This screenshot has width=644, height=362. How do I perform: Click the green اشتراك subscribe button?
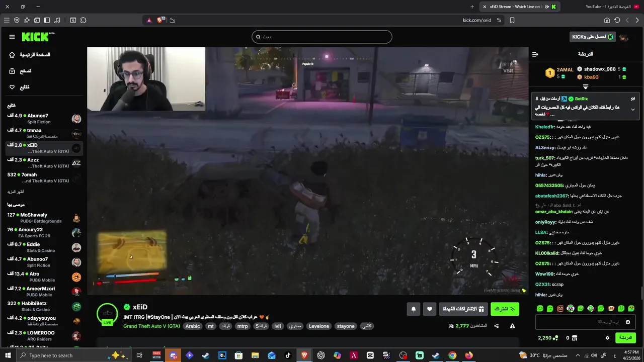click(x=505, y=309)
